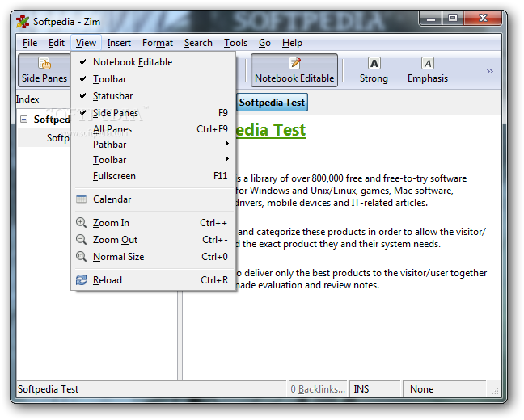Uncheck Statusbar in View menu
The width and height of the screenshot is (524, 420).
click(153, 96)
